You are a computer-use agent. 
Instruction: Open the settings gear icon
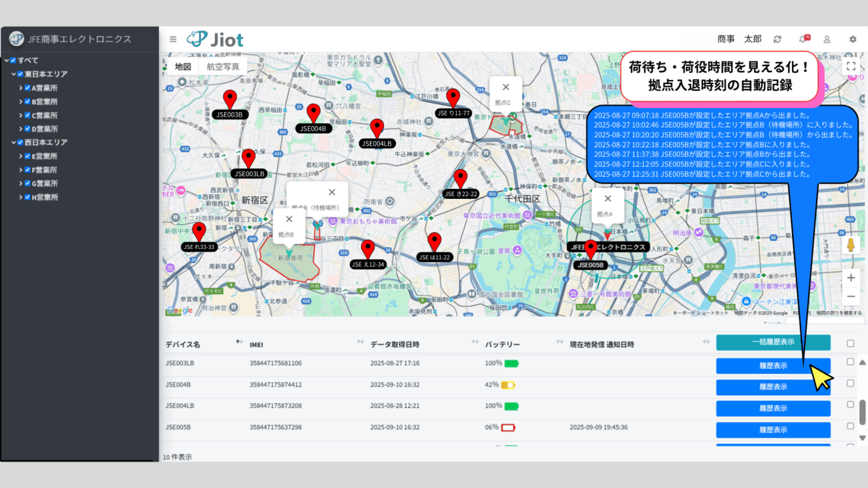tap(853, 39)
